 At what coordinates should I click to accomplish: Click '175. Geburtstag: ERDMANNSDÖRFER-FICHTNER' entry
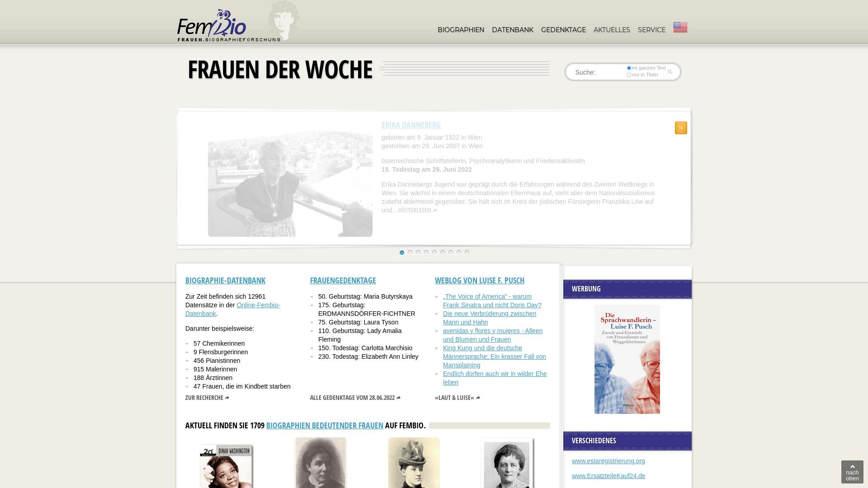(367, 310)
